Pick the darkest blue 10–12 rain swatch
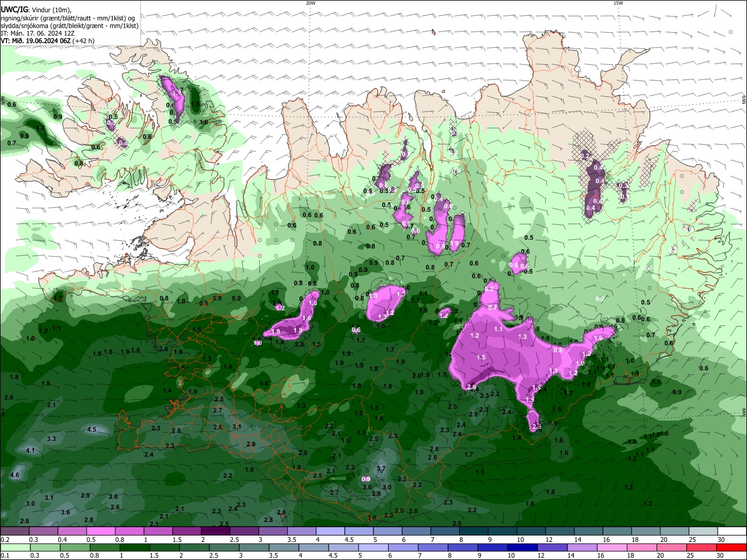This screenshot has width=747, height=560. click(x=523, y=548)
